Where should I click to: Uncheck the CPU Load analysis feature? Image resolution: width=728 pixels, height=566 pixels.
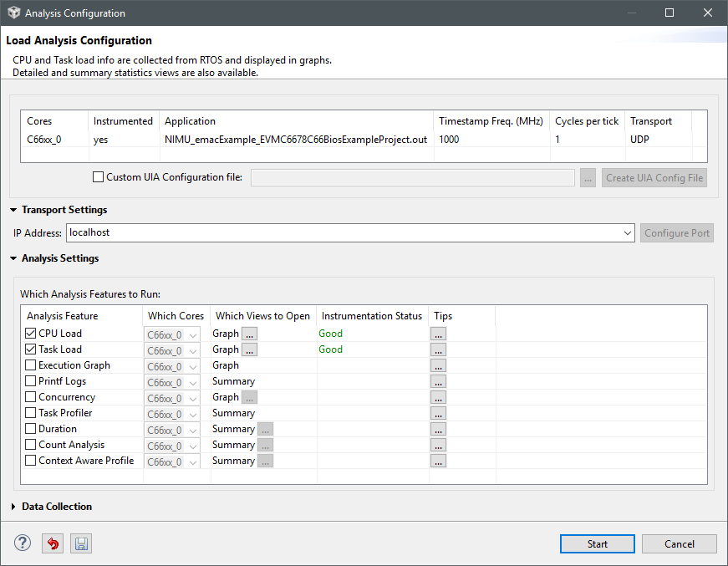pyautogui.click(x=31, y=334)
